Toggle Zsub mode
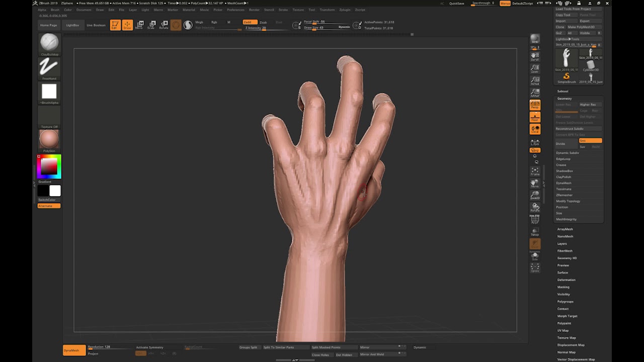Viewport: 644px width, 362px height. pos(264,22)
